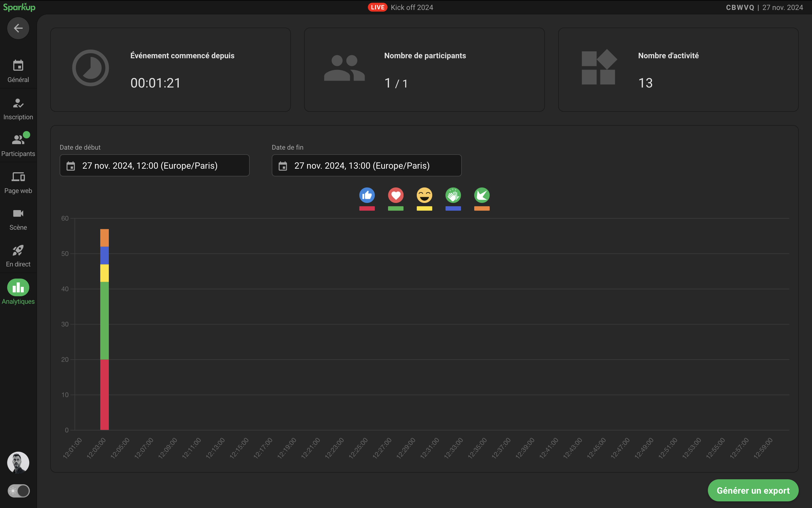Click the back arrow button

click(x=18, y=28)
